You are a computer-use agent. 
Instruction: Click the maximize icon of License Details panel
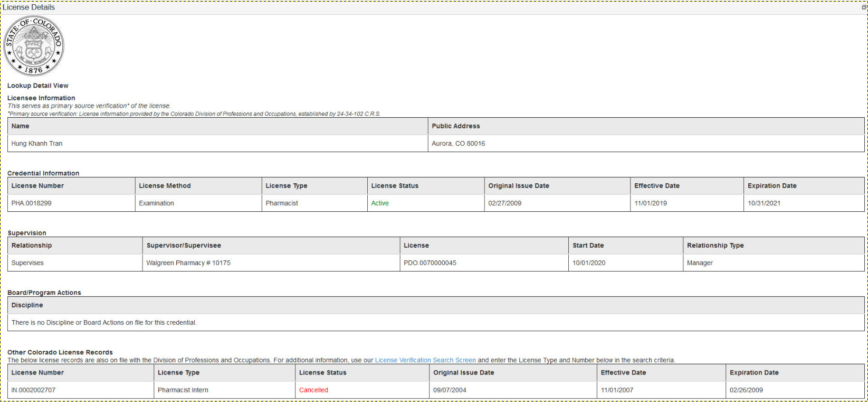coord(864,7)
